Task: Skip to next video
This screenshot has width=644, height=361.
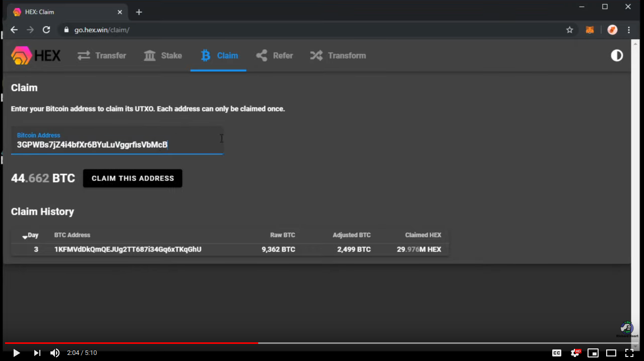Action: coord(37,353)
